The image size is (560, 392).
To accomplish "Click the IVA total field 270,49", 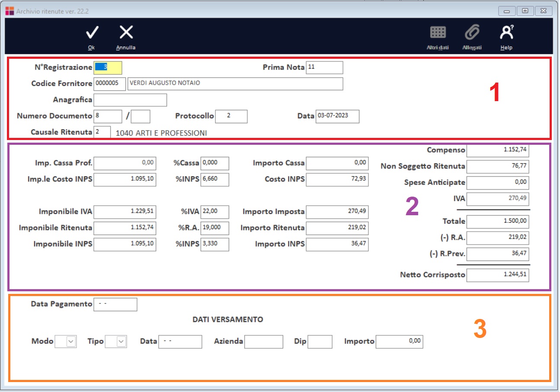I will point(498,199).
